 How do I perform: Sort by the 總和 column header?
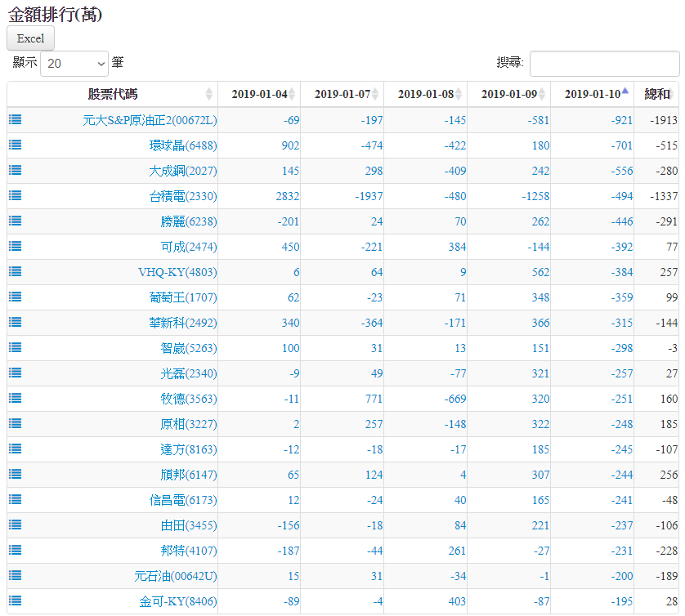tap(656, 94)
